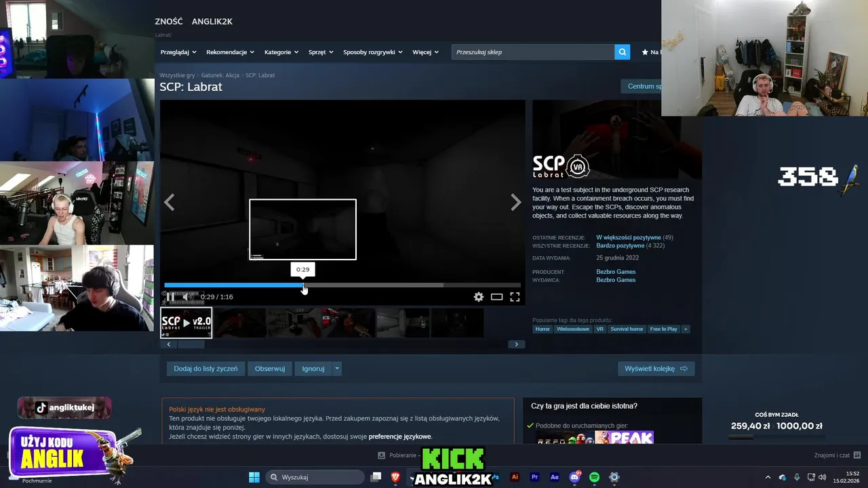Mute the trailer with the speaker icon
The image size is (868, 488).
(187, 297)
